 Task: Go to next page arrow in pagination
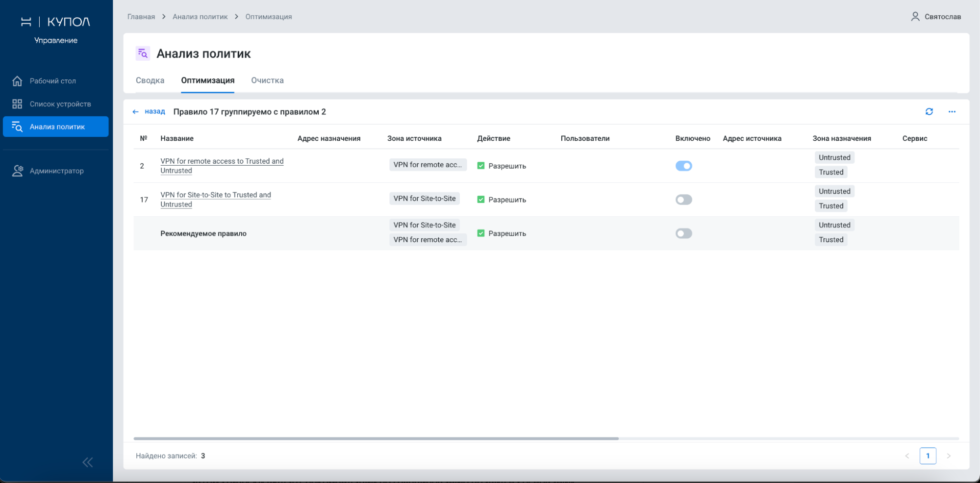[949, 456]
